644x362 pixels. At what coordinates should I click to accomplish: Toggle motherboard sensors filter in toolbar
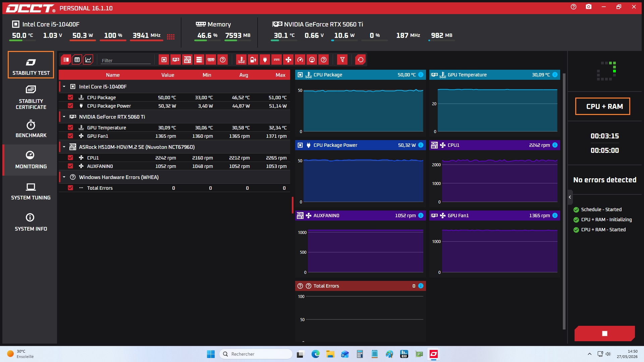click(187, 60)
